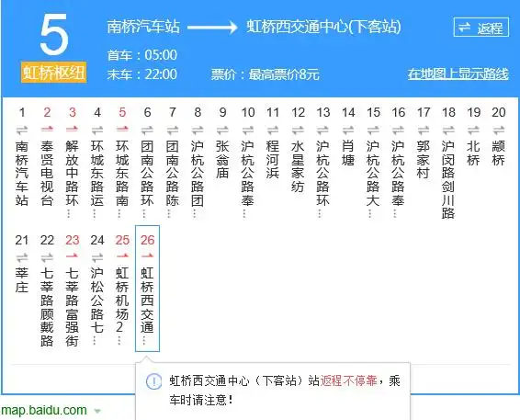Open map.baidu.com source link
This screenshot has height=420, width=520.
(x=44, y=411)
